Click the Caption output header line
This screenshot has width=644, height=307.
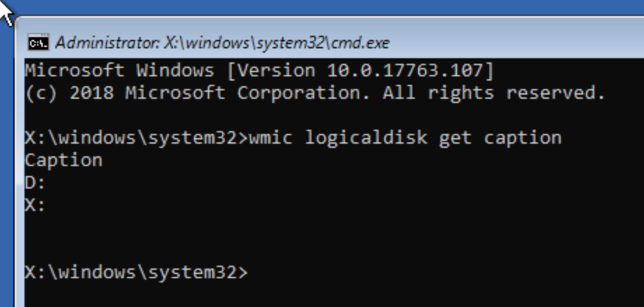tap(64, 161)
